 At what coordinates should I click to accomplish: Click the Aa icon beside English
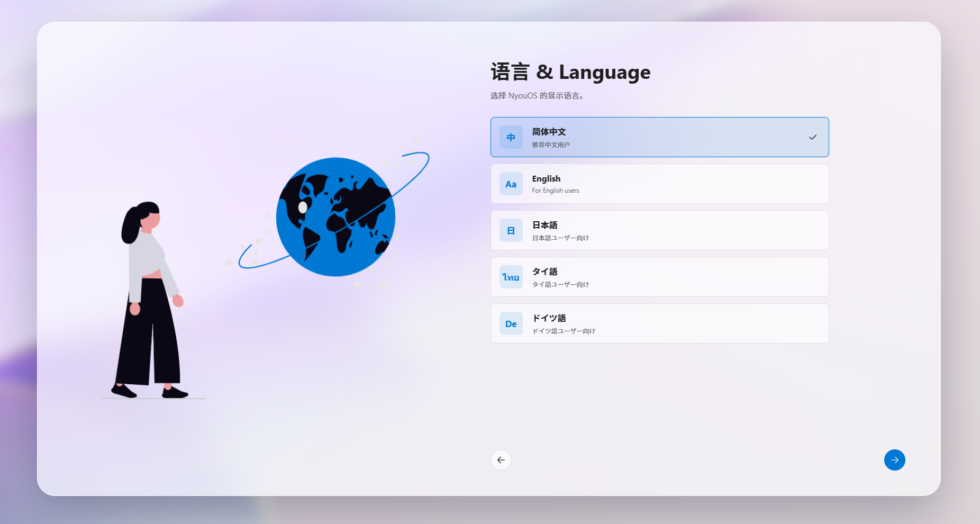(511, 184)
